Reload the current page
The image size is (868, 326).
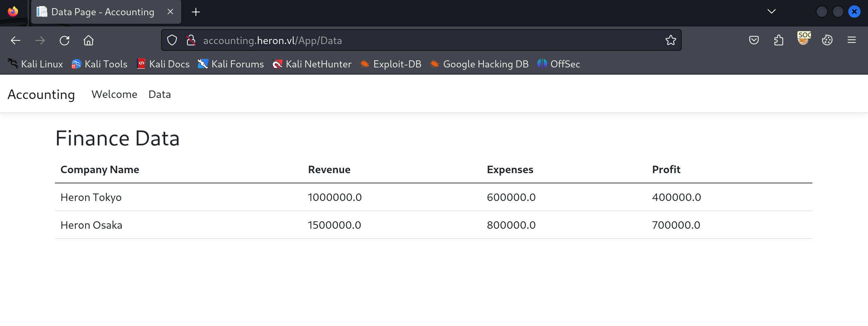pos(64,41)
